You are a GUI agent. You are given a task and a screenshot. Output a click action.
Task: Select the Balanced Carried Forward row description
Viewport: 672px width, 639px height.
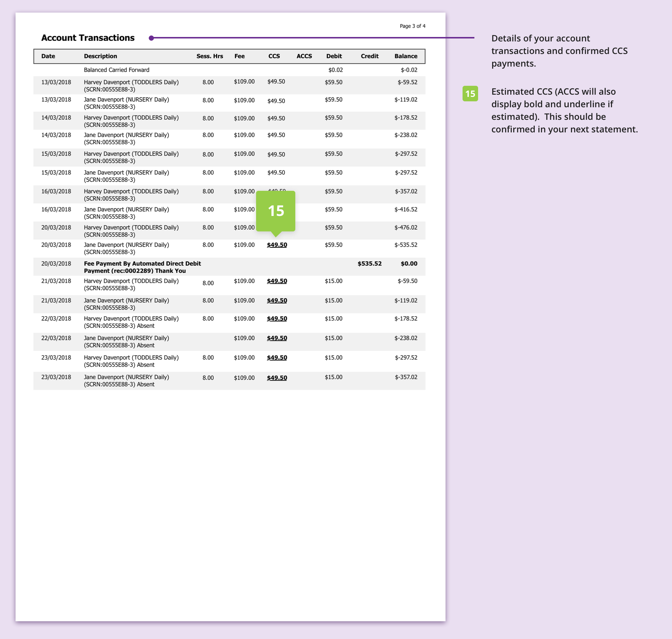coord(117,70)
